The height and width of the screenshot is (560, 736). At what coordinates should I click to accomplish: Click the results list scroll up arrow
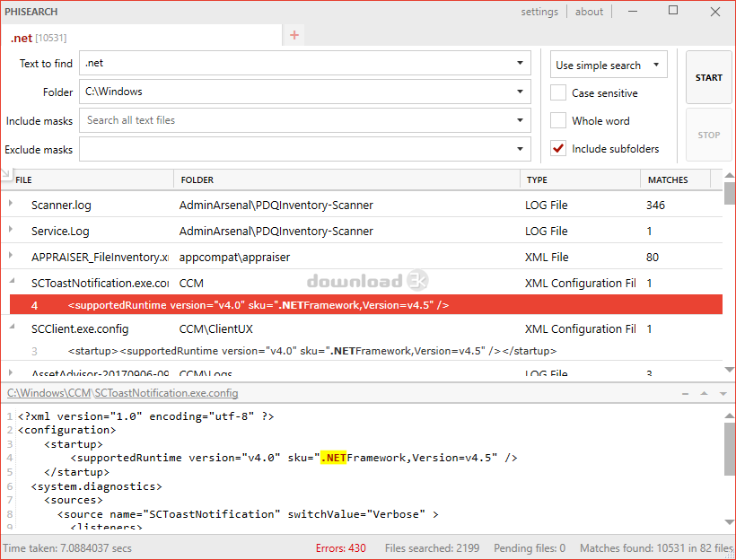pos(730,175)
